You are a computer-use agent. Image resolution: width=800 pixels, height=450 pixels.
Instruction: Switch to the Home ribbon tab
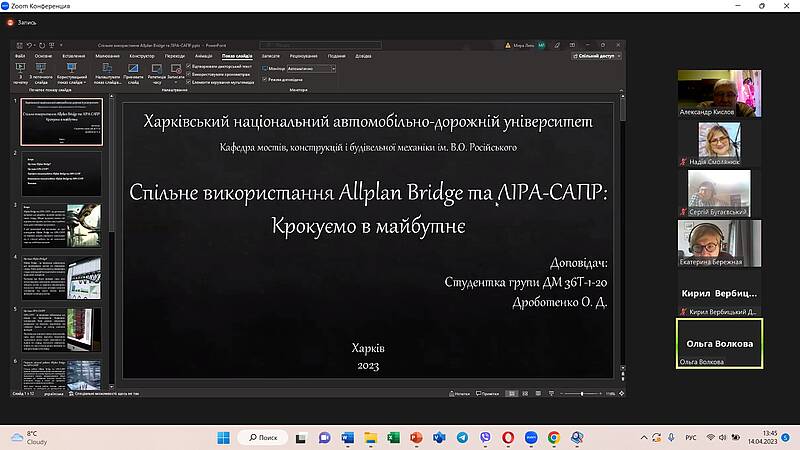43,56
